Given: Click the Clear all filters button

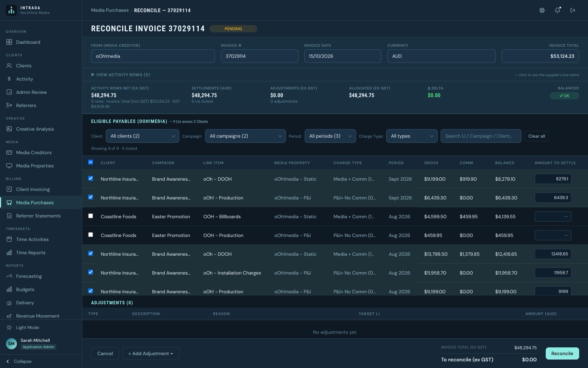Looking at the screenshot, I should [537, 136].
